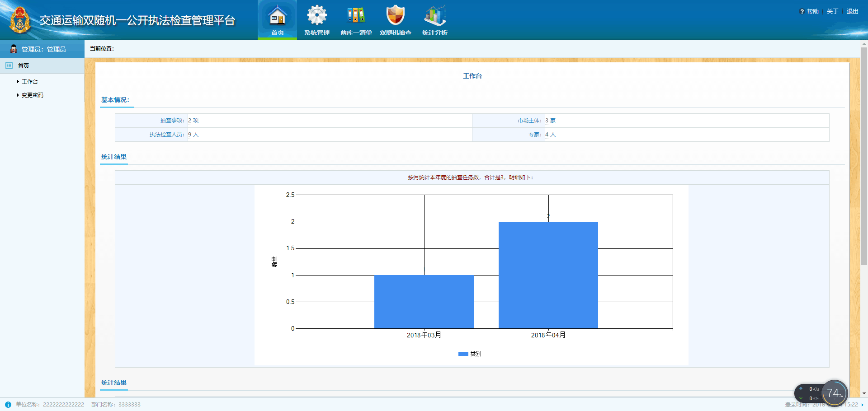Click the 工作台 page title

point(472,76)
